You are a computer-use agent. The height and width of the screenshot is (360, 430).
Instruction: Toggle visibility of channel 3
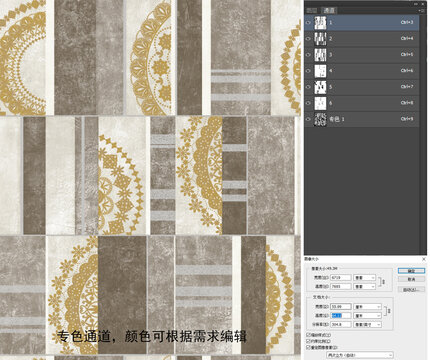(308, 55)
